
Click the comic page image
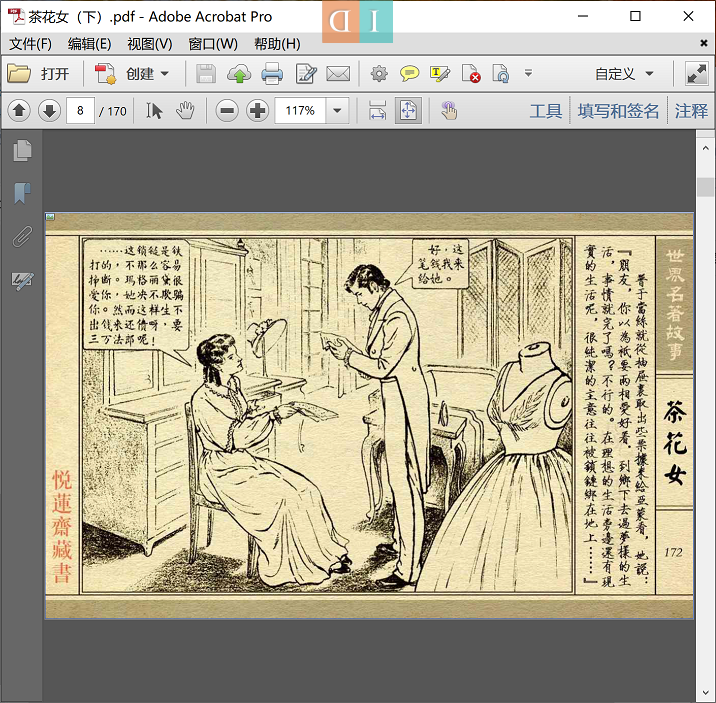coord(369,416)
